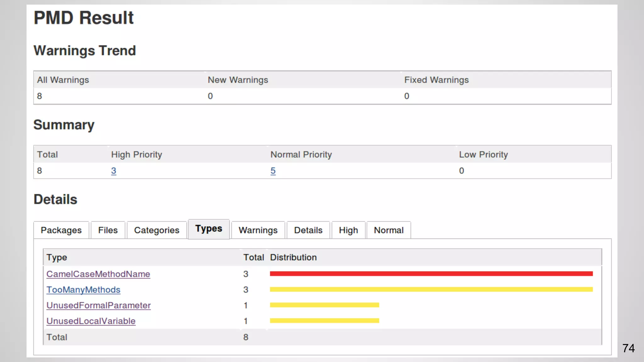The width and height of the screenshot is (644, 362).
Task: Click the yellow UnusedLocalVariable distribution bar
Action: [x=324, y=321]
